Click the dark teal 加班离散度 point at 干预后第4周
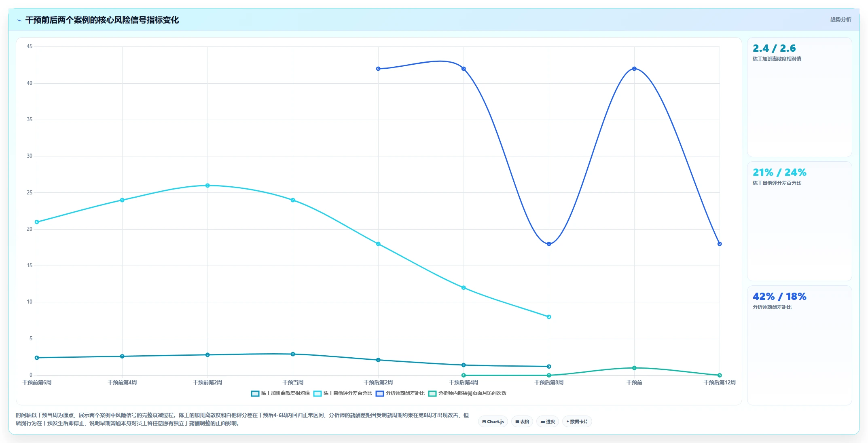This screenshot has width=868, height=443. 464,365
